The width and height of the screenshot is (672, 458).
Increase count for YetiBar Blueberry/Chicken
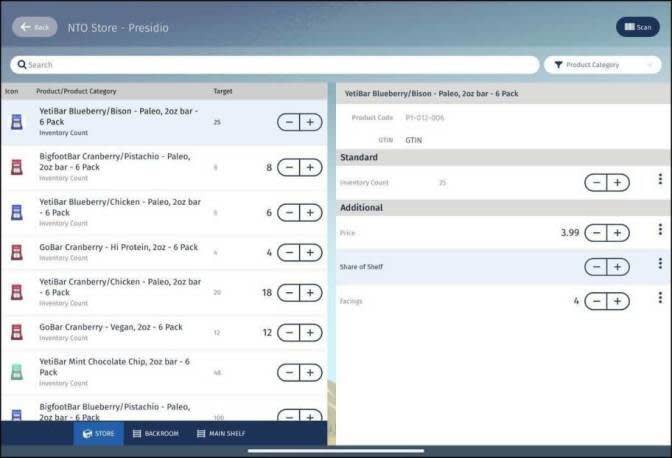[x=311, y=213]
